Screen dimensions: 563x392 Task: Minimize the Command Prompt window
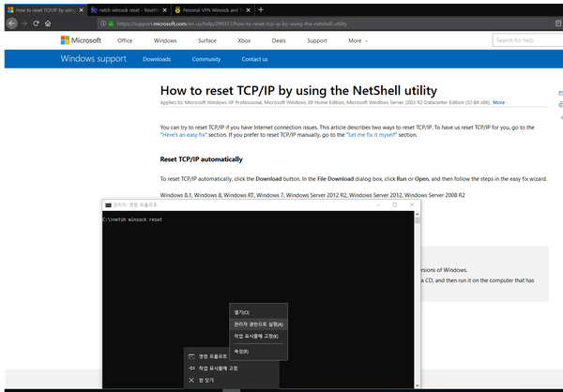point(378,205)
